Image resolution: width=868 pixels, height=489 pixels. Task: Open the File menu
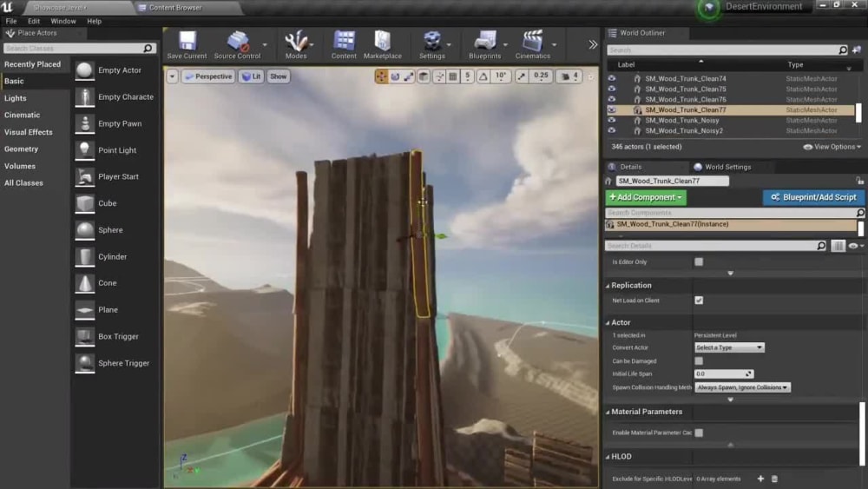[11, 21]
